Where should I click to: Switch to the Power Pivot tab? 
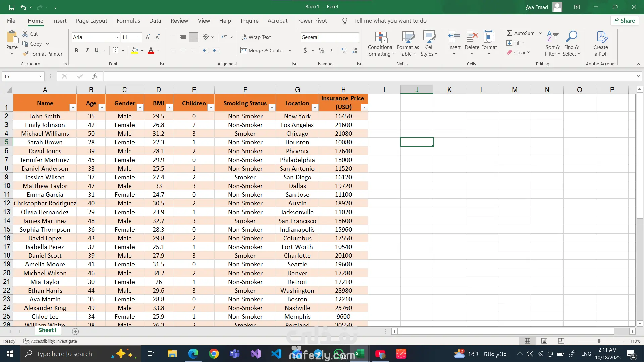[312, 21]
